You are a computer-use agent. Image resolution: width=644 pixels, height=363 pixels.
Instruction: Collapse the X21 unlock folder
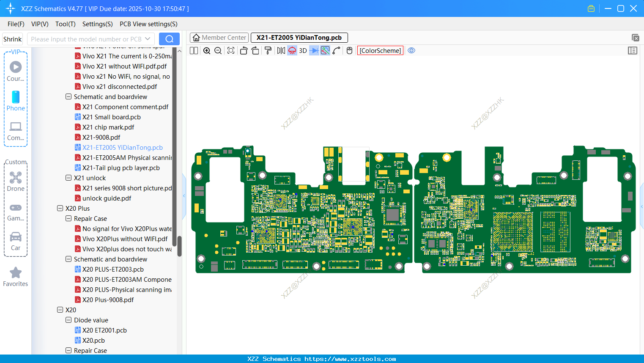[x=69, y=178]
